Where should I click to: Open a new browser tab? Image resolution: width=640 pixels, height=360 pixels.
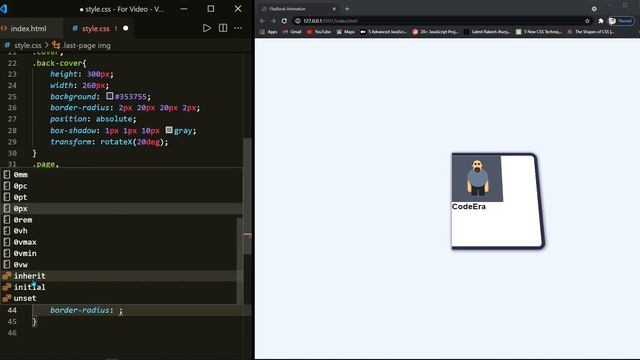(347, 9)
